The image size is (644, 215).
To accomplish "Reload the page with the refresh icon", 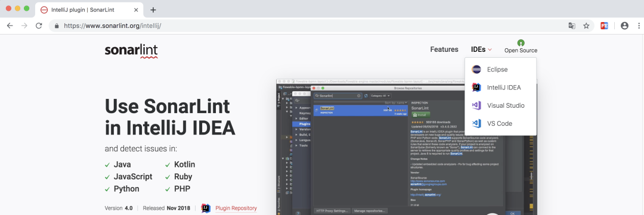I will tap(39, 26).
